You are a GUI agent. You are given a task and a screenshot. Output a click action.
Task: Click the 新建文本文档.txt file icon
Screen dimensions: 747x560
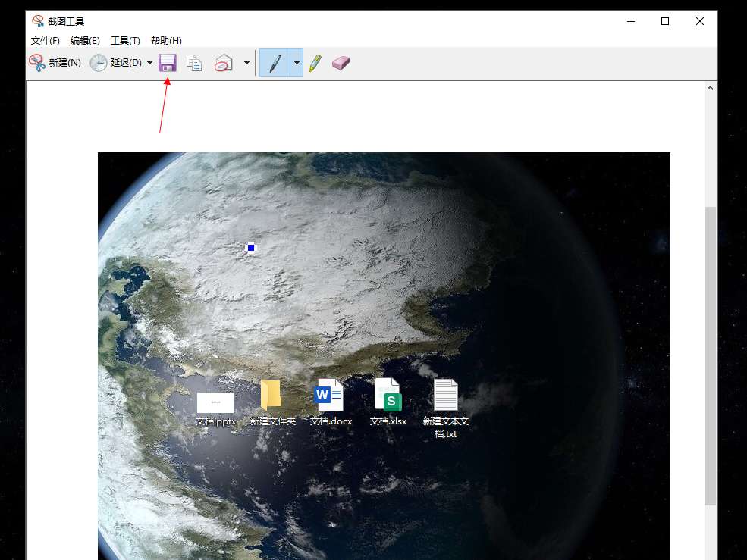(446, 394)
